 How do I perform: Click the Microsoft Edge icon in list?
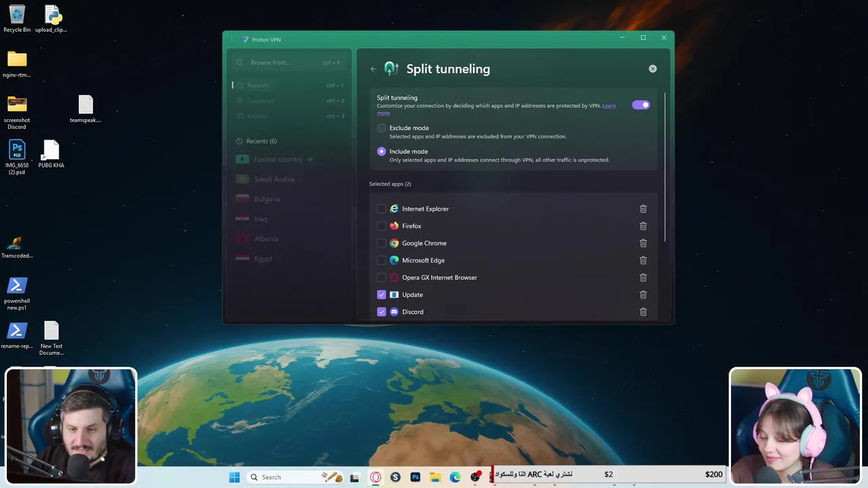click(394, 260)
